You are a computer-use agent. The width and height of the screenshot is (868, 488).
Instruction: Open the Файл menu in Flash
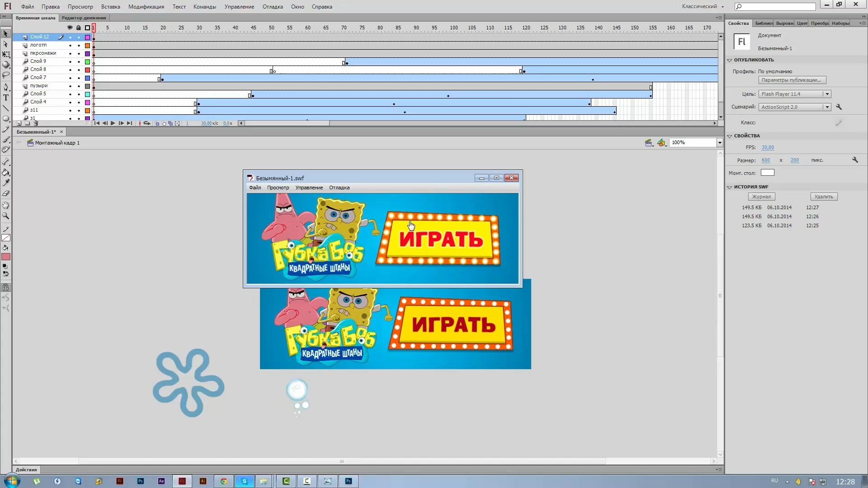28,7
